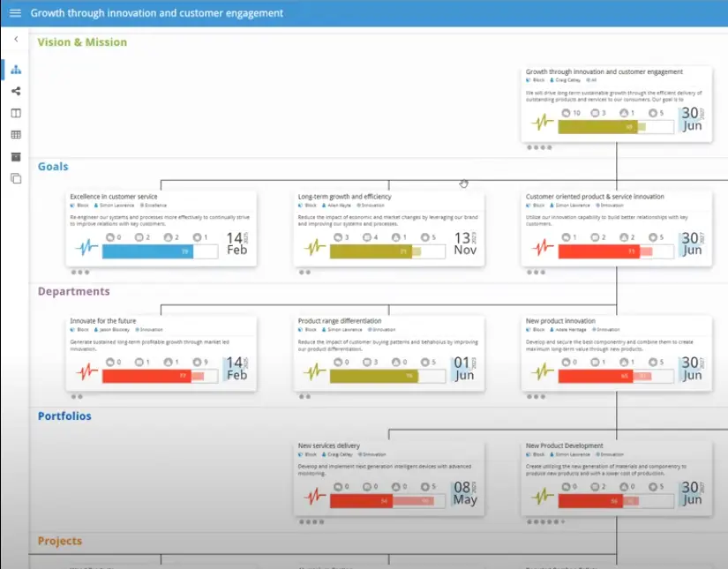The image size is (728, 569).
Task: Click the olive progress bar on the Long-term growth card
Action: tap(371, 251)
